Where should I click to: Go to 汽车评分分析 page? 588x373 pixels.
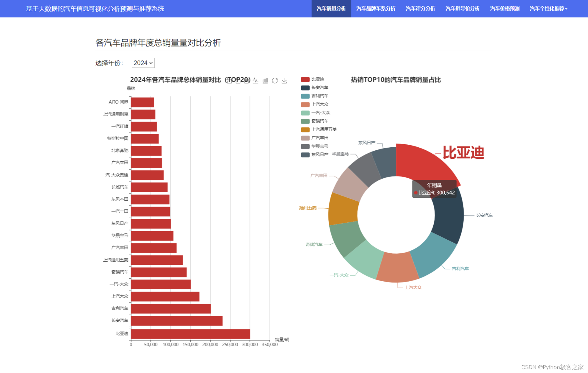(x=420, y=9)
